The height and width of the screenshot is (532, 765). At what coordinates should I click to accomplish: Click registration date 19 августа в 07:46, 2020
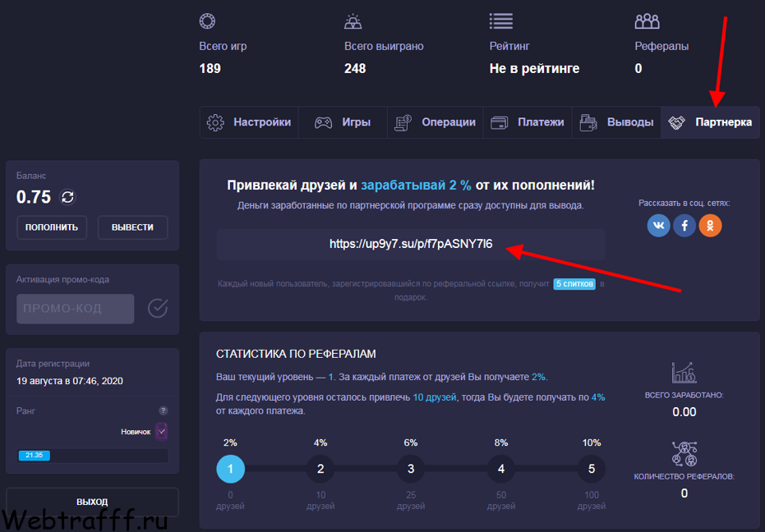[70, 381]
